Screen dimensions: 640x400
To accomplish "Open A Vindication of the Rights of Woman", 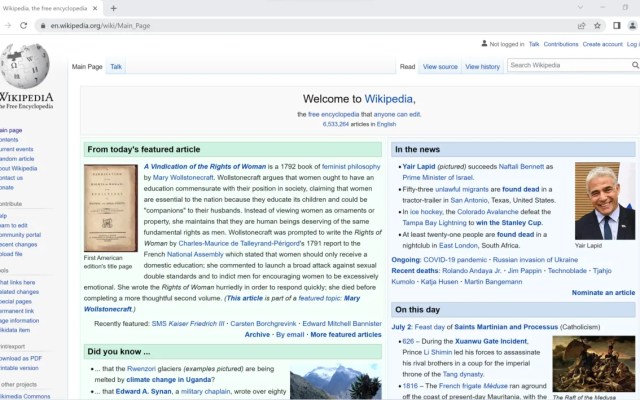I will tap(205, 167).
